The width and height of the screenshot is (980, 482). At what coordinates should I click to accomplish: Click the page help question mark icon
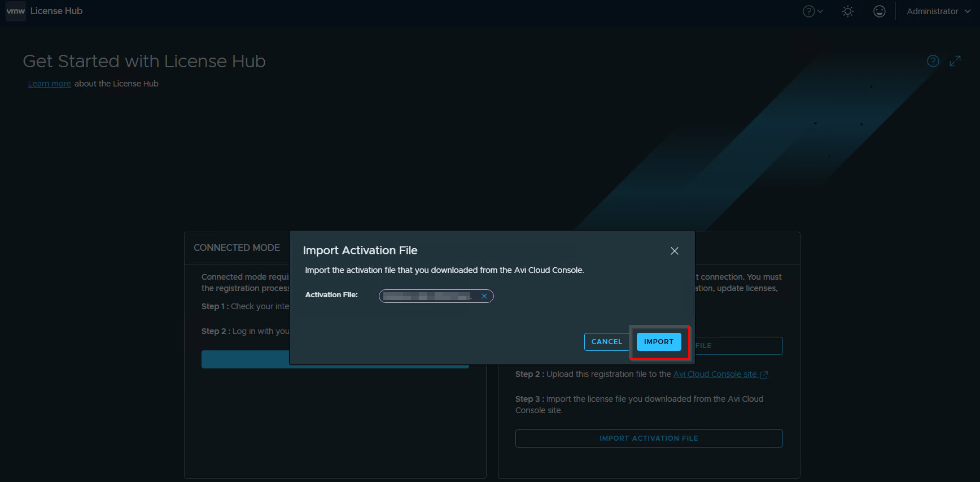[x=933, y=61]
